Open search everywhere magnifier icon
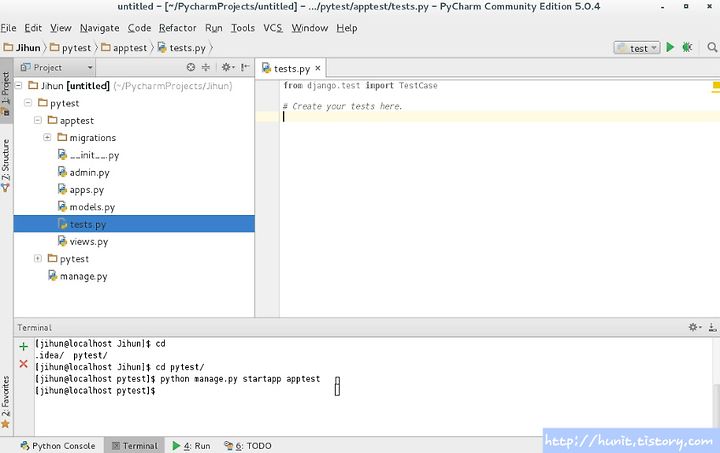 click(712, 47)
